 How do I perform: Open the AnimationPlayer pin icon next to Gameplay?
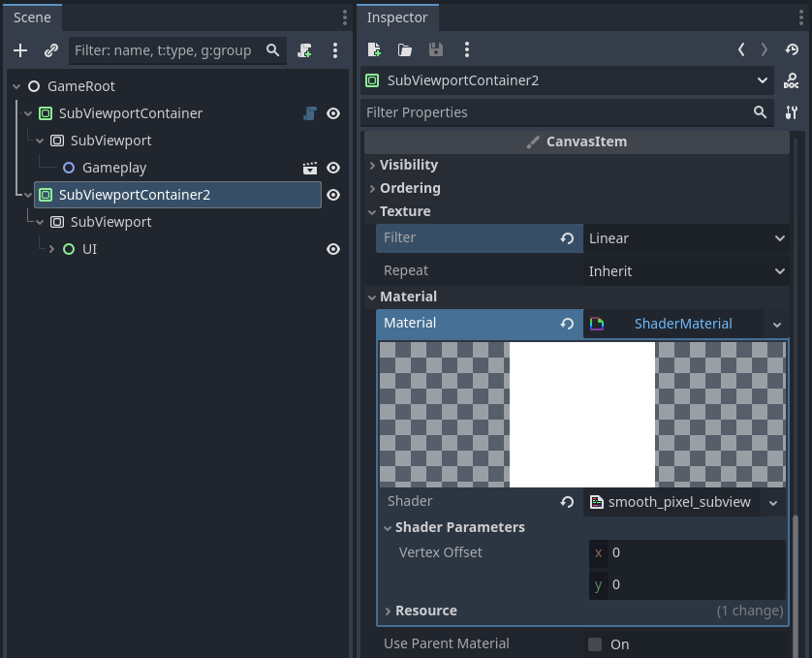click(310, 167)
